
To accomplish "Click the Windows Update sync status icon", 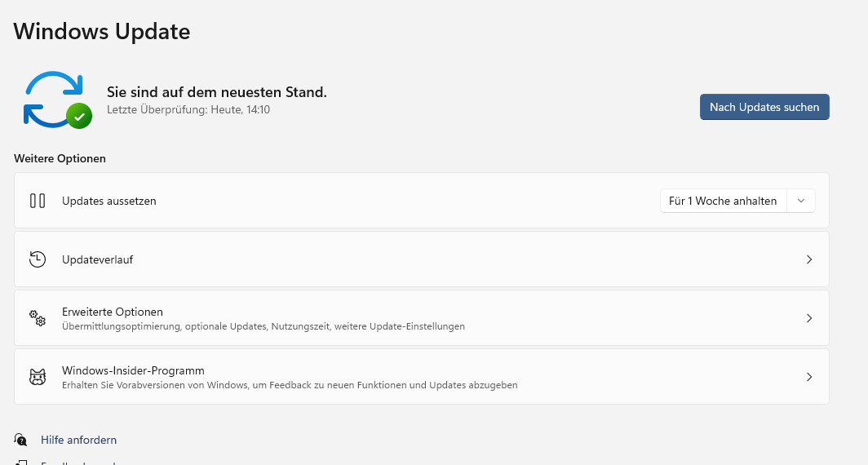I will [57, 100].
